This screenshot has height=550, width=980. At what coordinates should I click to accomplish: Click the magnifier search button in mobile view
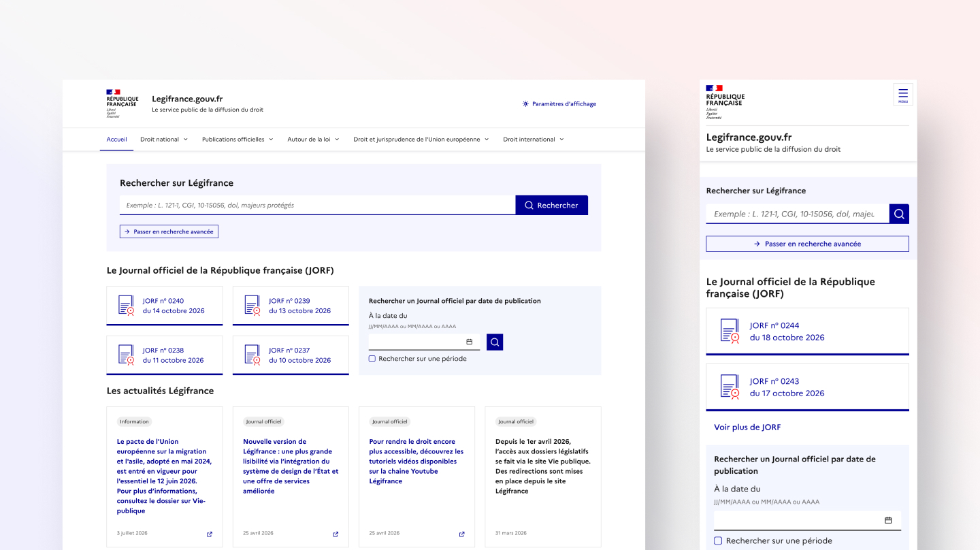tap(899, 214)
